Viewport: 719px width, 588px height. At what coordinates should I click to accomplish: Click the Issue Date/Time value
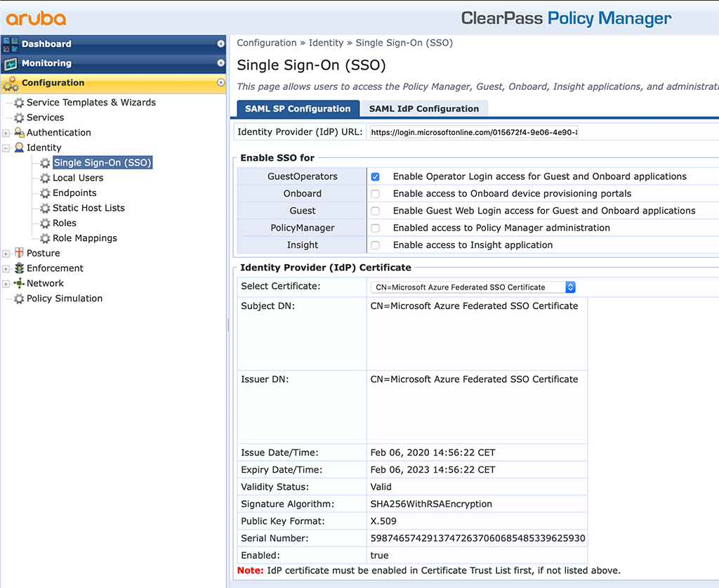[x=433, y=452]
